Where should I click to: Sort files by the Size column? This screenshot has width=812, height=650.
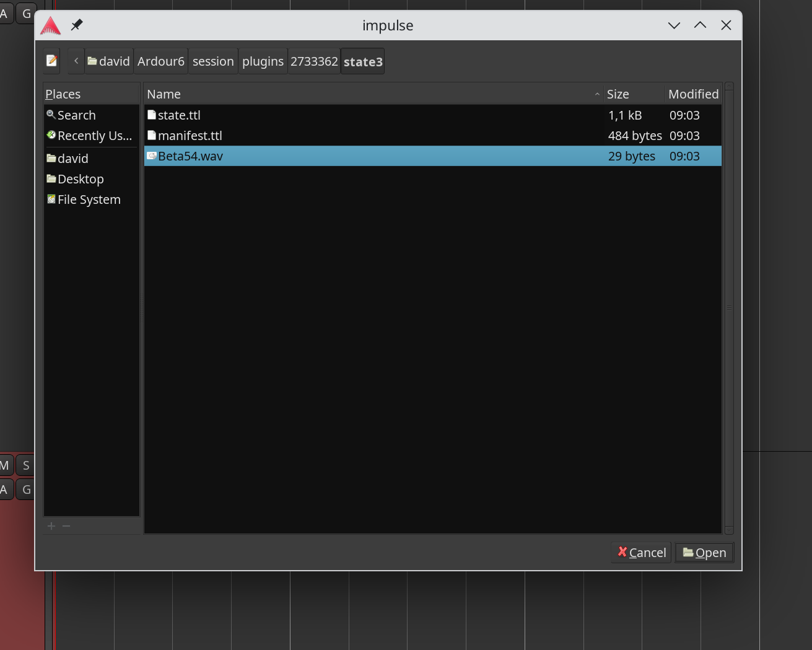(634, 94)
